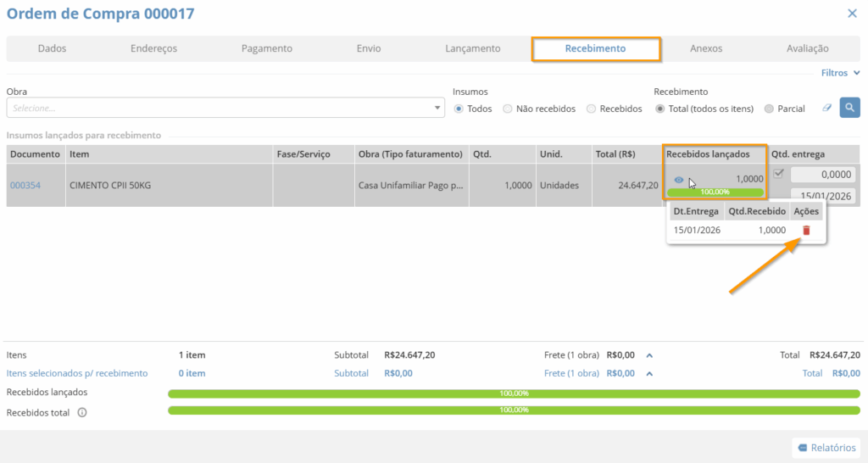868x463 pixels.
Task: Switch to the Pagamento tab
Action: coord(266,48)
